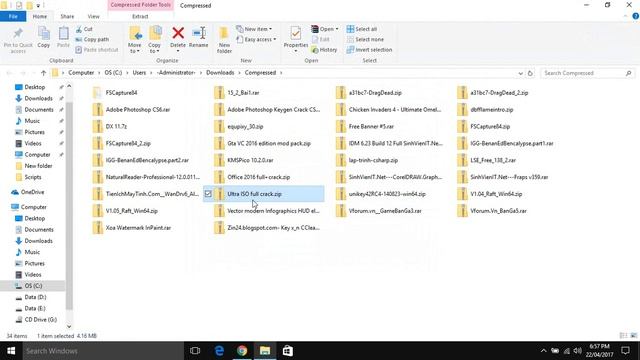Open the File menu
Viewport: 640px width, 360px height.
(13, 16)
